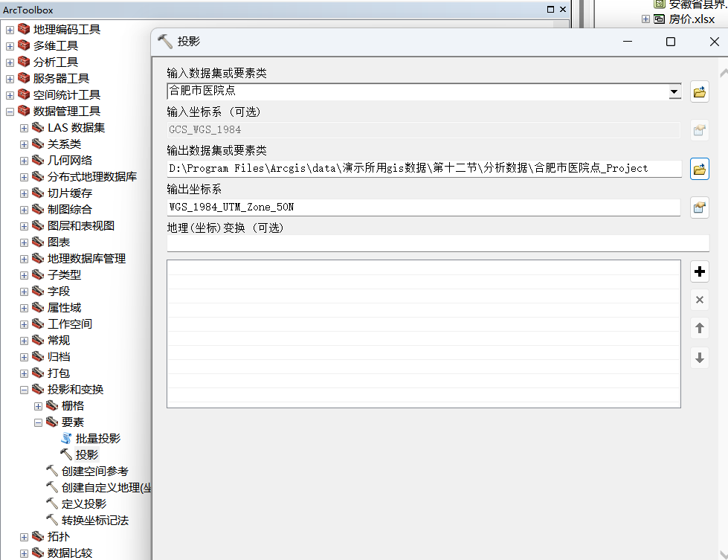Click the output coordinate system field
Screen dimensions: 728x560
point(424,207)
